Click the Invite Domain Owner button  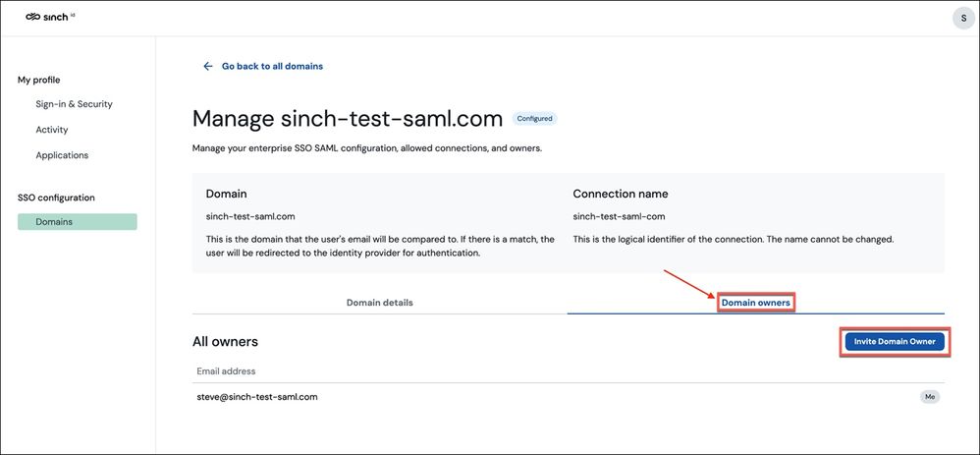tap(895, 341)
